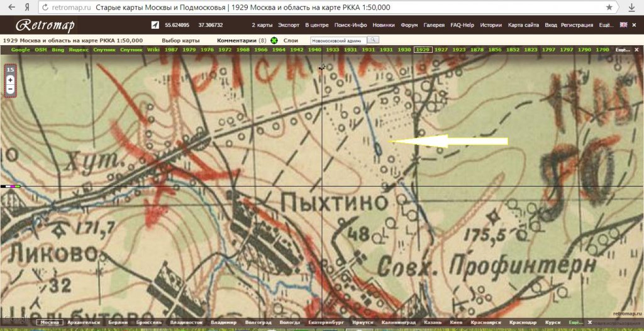Image resolution: width=644 pixels, height=331 pixels.
Task: Open 'Истории' menu item
Action: (491, 25)
